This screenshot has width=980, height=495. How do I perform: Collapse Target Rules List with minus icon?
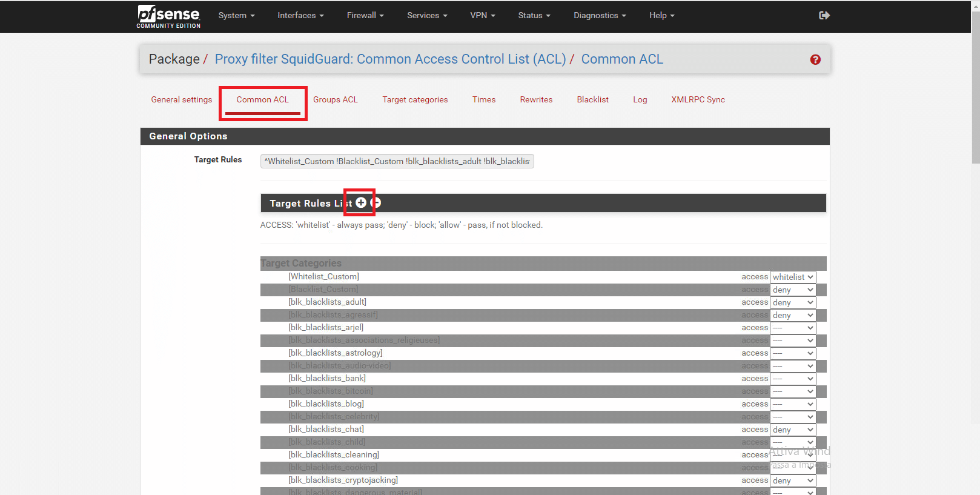click(x=376, y=202)
